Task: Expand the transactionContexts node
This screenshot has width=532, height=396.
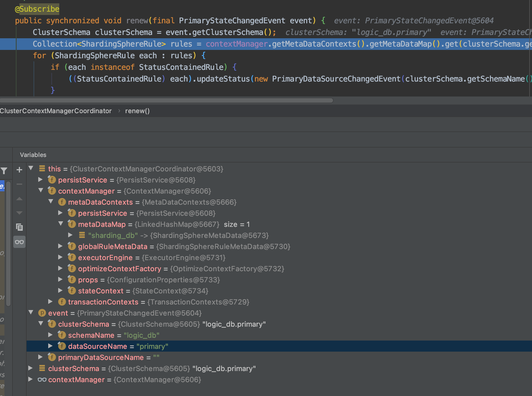Action: [50, 302]
